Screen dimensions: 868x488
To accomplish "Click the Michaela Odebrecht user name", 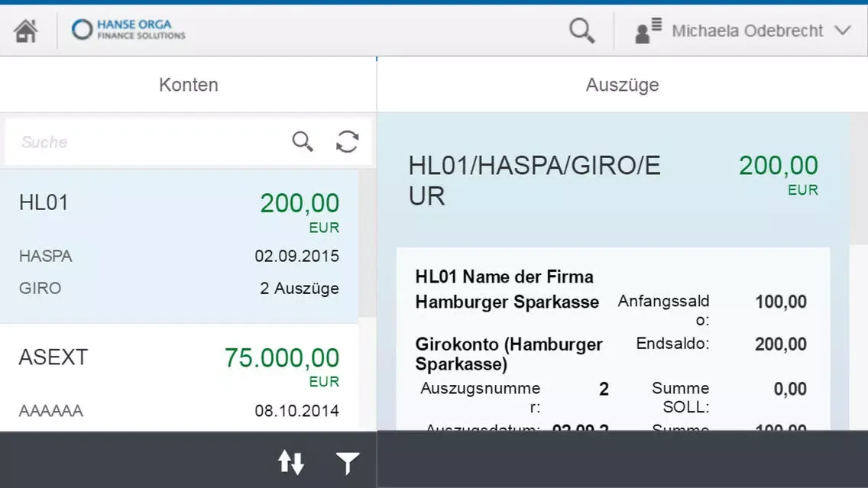I will (x=747, y=31).
